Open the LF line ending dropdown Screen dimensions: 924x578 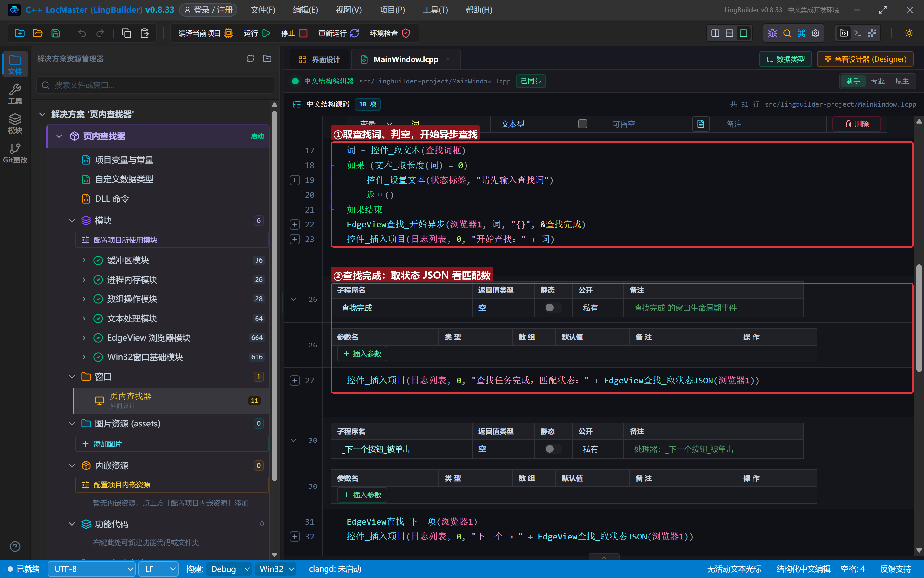pos(158,569)
